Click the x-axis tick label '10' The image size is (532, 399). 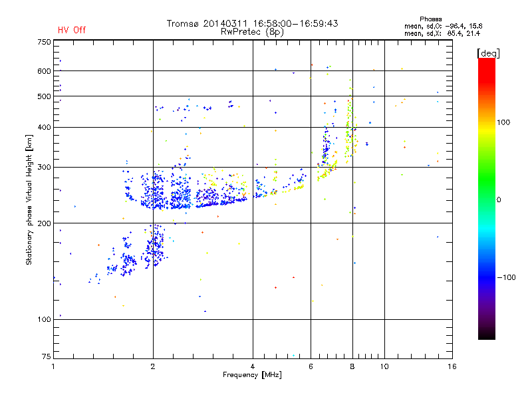pos(384,366)
